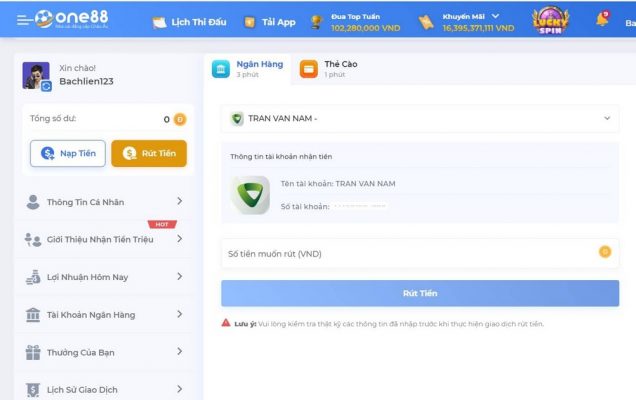Click the trophy icon for Đua Top Tuần
The height and width of the screenshot is (400, 636).
[x=317, y=21]
